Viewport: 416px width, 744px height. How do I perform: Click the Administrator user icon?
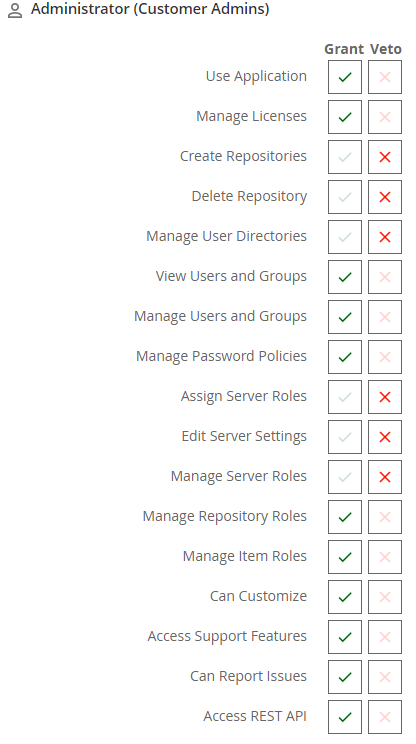[x=15, y=10]
